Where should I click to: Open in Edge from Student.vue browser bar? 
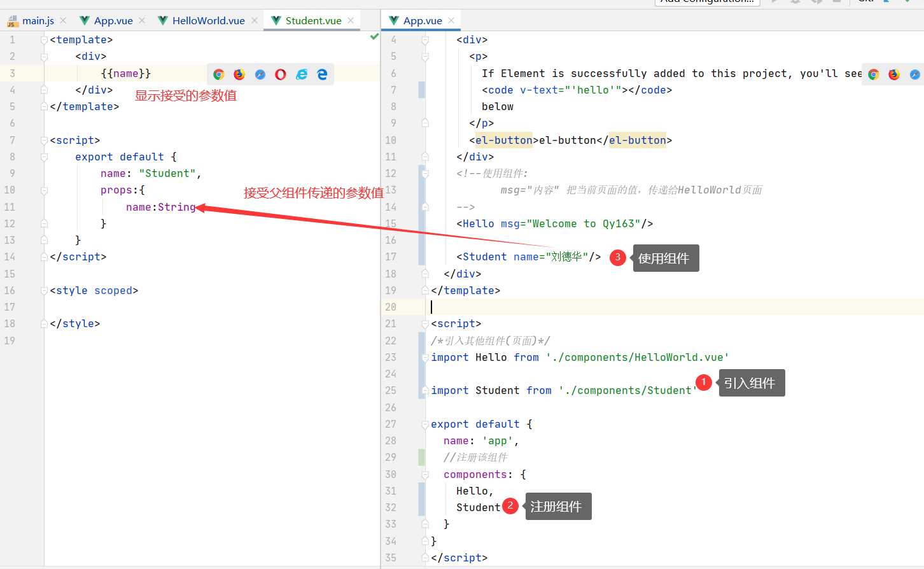pyautogui.click(x=323, y=74)
